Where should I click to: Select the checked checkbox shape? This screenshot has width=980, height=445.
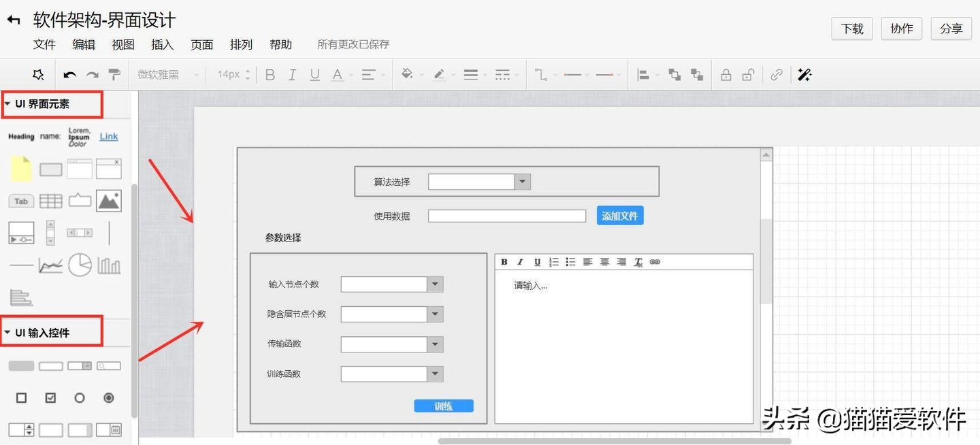(x=50, y=397)
